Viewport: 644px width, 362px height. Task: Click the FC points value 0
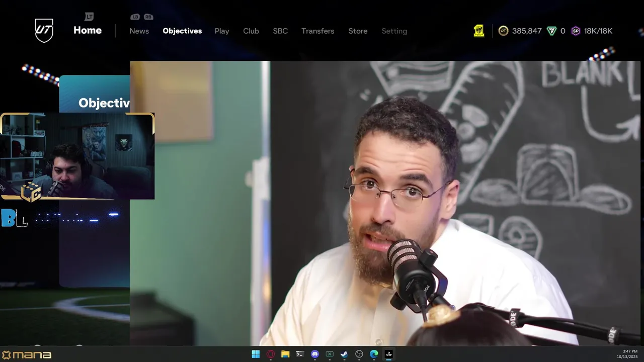[x=562, y=31]
